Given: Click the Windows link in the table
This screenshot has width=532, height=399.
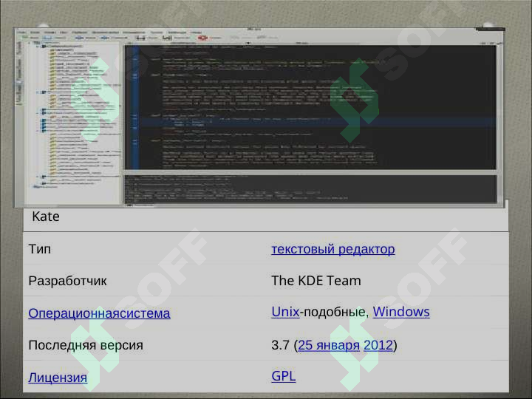Looking at the screenshot, I should click(x=400, y=312).
